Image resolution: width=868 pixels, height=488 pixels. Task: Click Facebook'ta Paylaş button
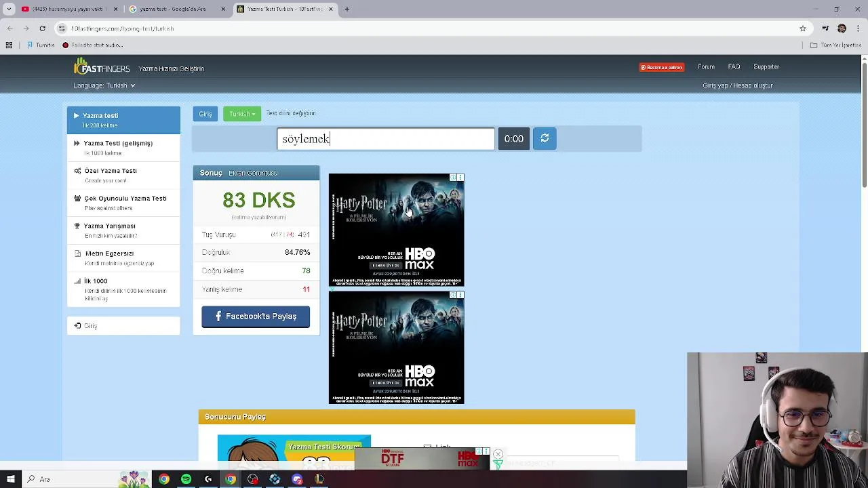point(256,317)
